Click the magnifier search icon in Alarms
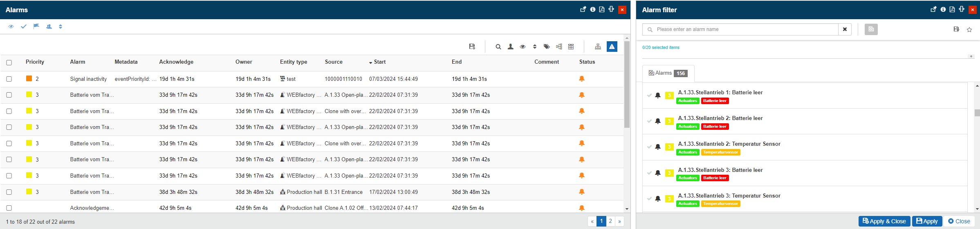The height and width of the screenshot is (229, 980). 498,47
